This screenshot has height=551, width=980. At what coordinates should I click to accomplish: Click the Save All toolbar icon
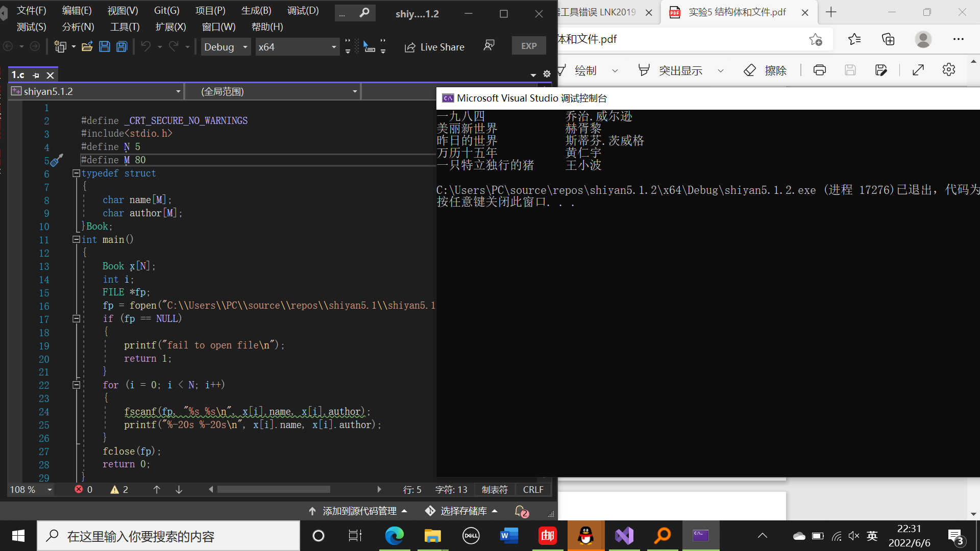click(x=121, y=47)
